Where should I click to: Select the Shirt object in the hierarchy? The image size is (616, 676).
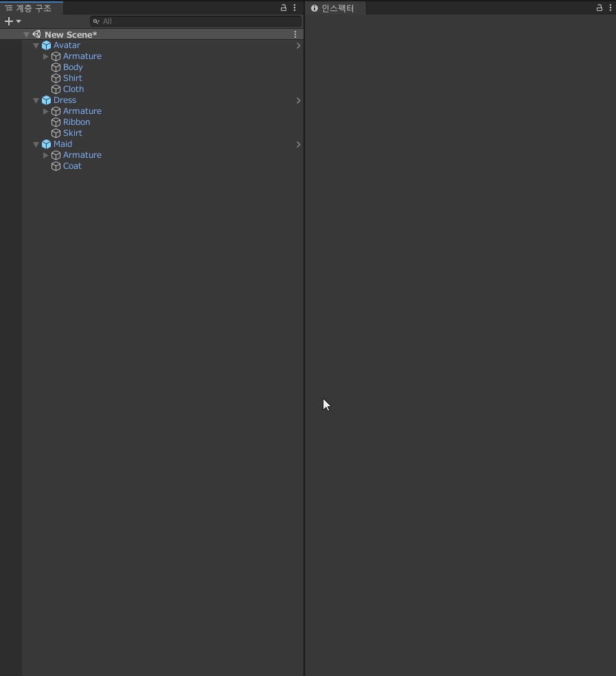(72, 78)
